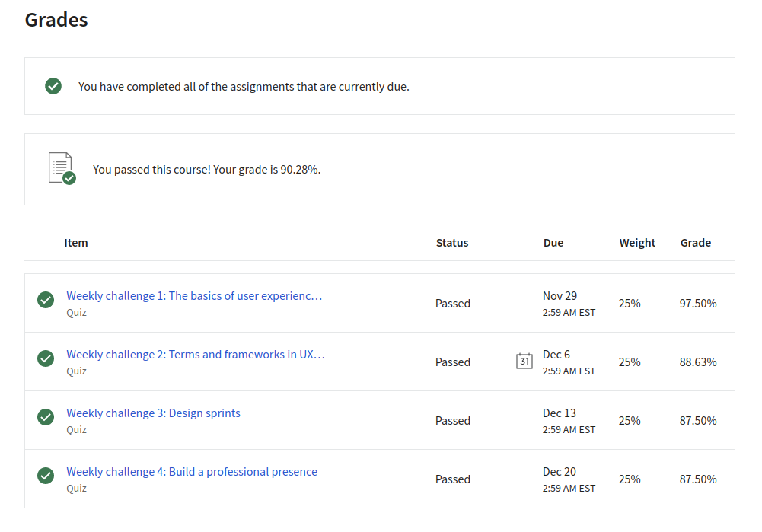Screen dimensions: 762x532
Task: Click the Status column header
Action: tap(452, 243)
